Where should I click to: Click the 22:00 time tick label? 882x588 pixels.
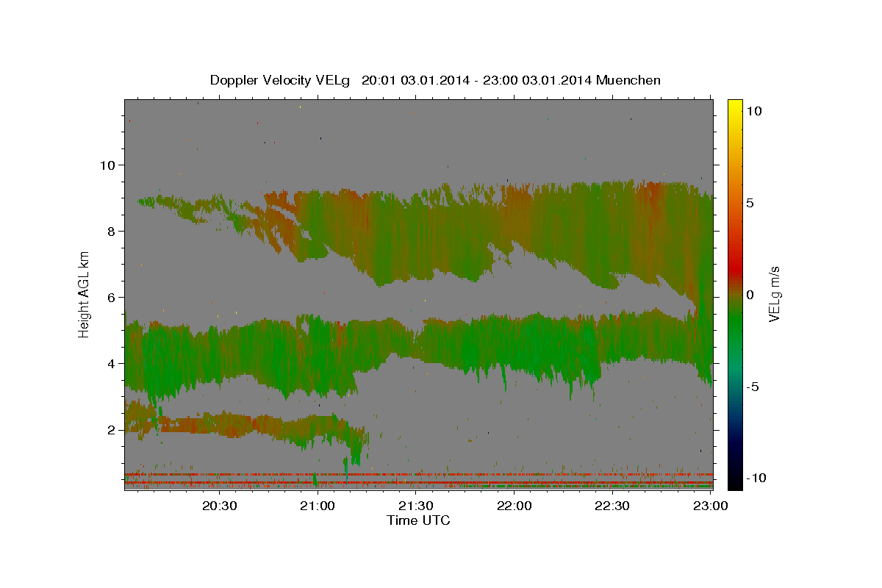click(x=514, y=506)
